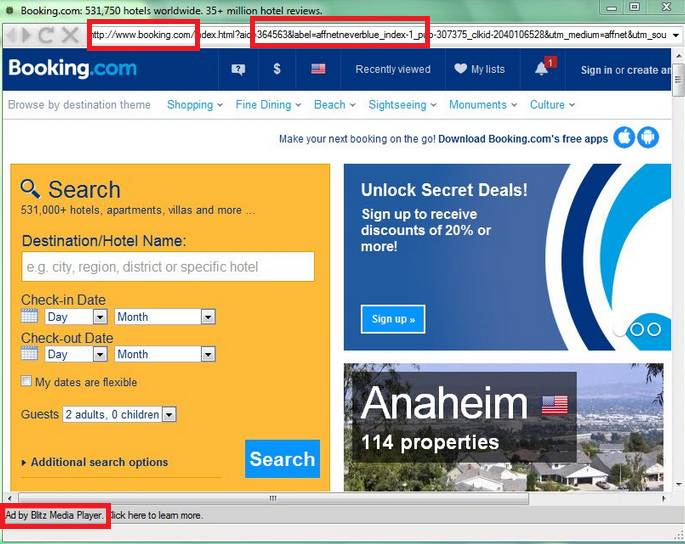Open the check-out Month dropdown
The width and height of the screenshot is (685, 544).
point(164,354)
